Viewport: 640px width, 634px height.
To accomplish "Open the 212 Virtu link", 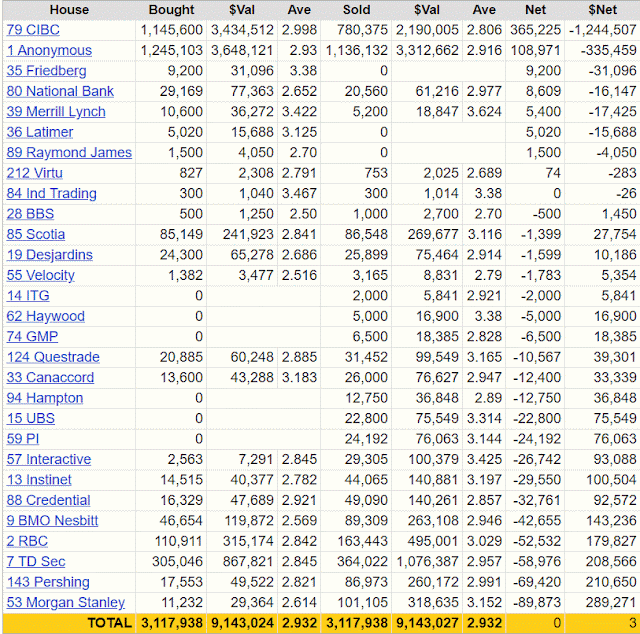I will (x=35, y=173).
